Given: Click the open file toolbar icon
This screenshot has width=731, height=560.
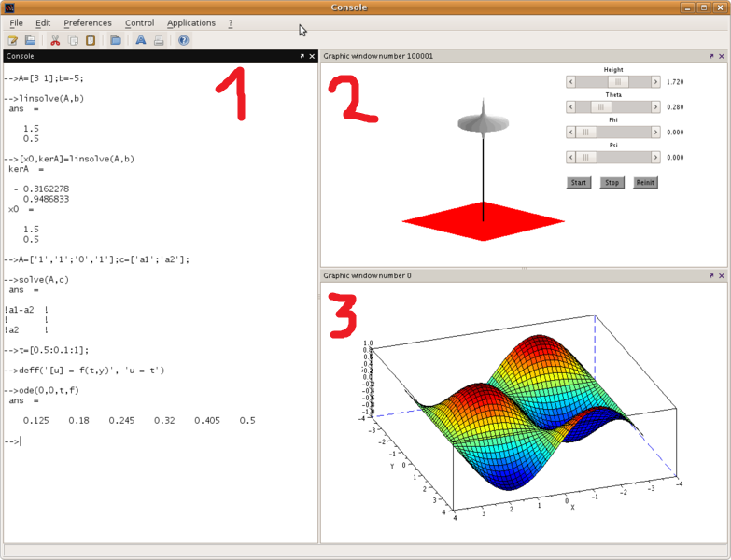Looking at the screenshot, I should [30, 40].
